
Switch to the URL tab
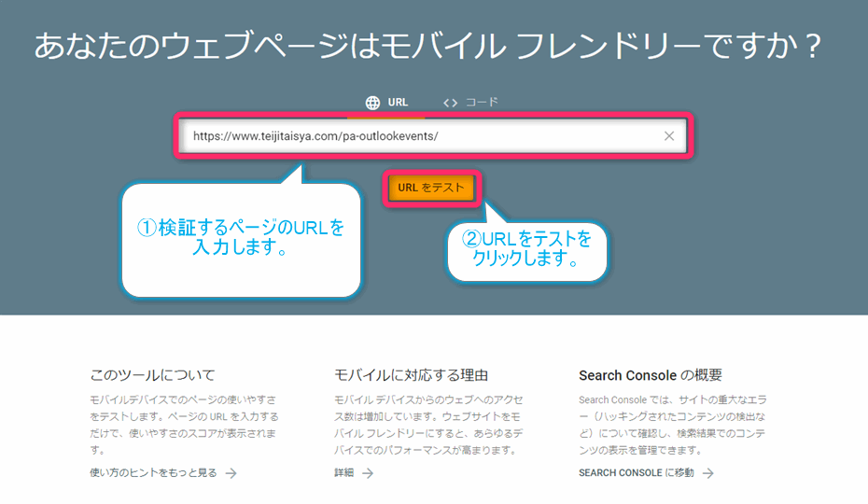(x=386, y=103)
